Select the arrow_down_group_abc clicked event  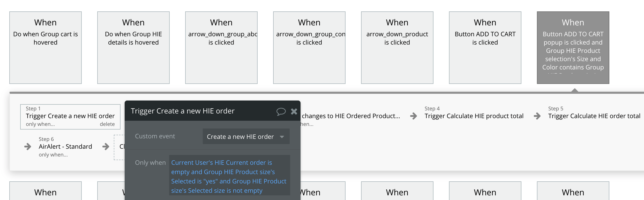click(221, 48)
